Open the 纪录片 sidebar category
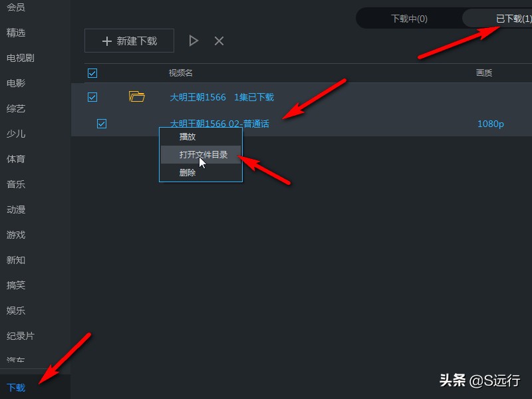Image resolution: width=532 pixels, height=399 pixels. pos(19,336)
